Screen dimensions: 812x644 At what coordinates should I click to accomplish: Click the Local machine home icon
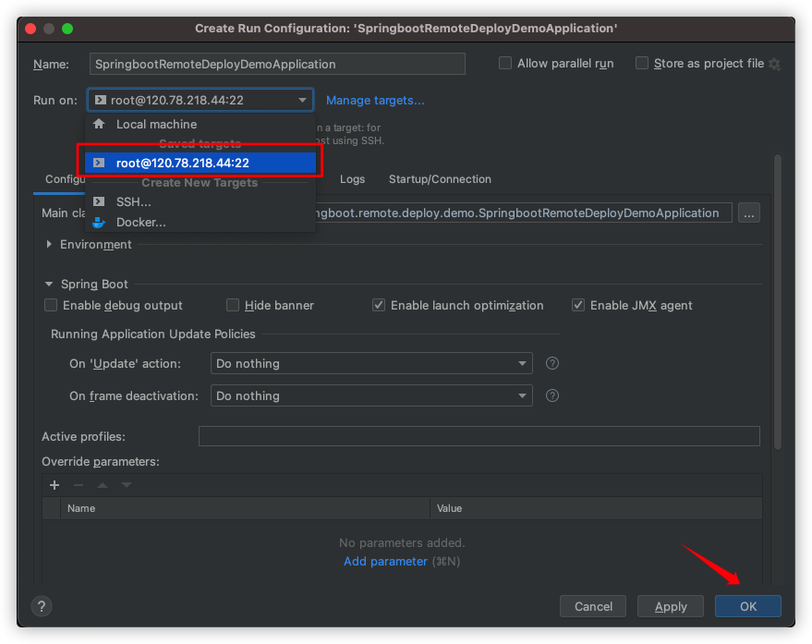pyautogui.click(x=99, y=124)
